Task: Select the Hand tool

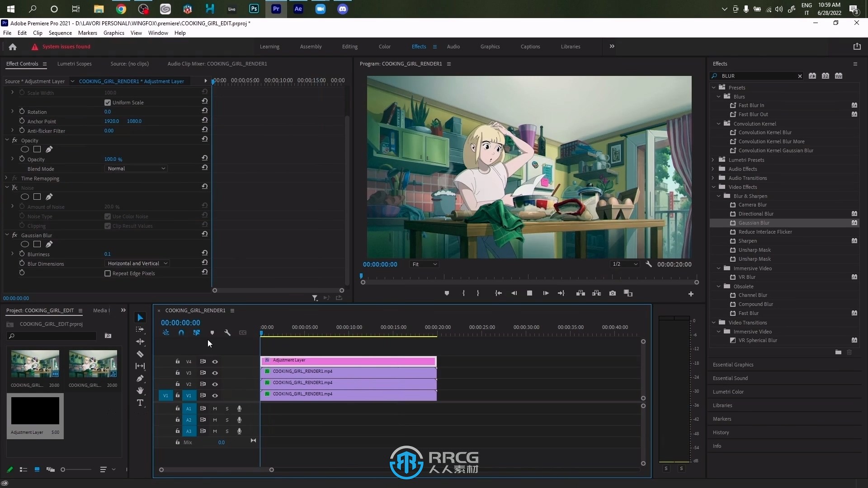Action: (x=140, y=390)
